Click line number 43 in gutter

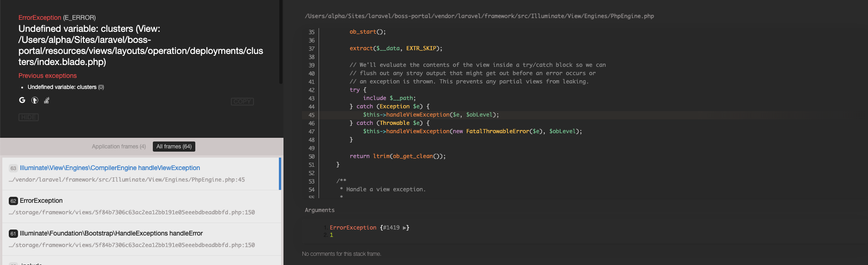point(311,98)
